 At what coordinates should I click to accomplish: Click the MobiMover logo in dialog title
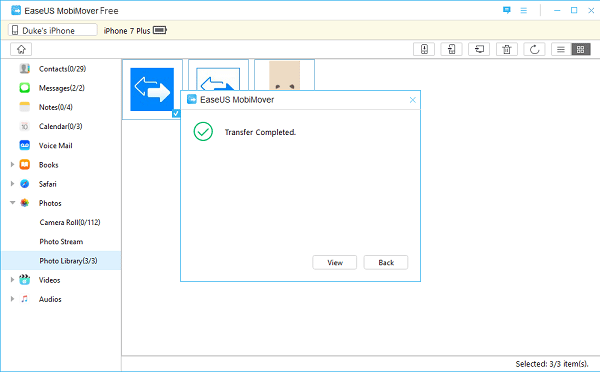(191, 100)
